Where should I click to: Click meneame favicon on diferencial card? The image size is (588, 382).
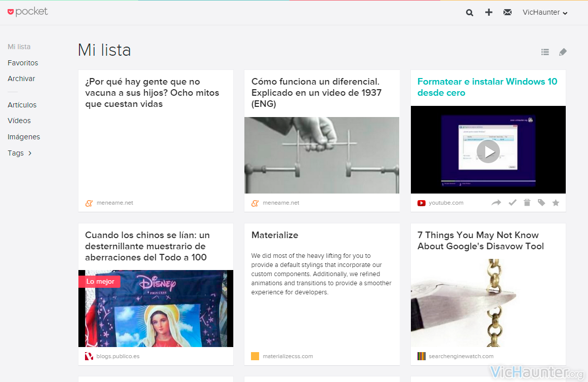255,203
